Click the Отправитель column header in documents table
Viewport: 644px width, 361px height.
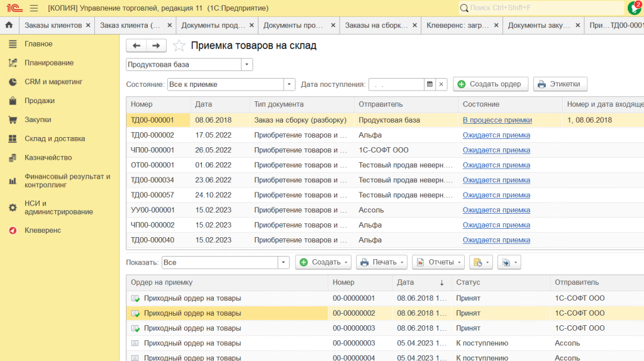click(x=406, y=104)
